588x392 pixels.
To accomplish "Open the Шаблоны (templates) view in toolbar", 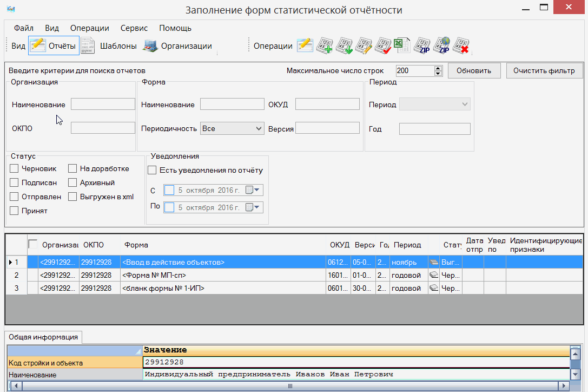I will [x=109, y=46].
